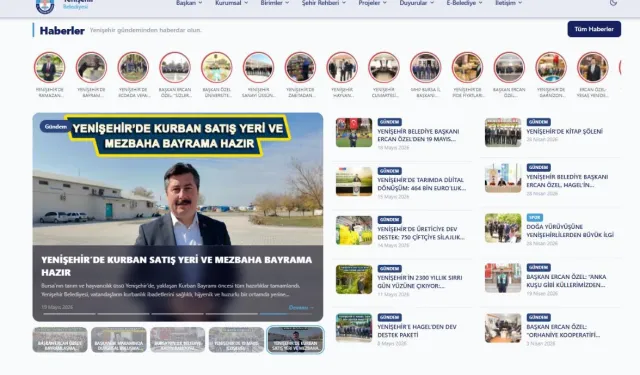Open story circle 'Yenişehir'de Zabıtadan...'
Image resolution: width=640 pixels, height=375 pixels.
[x=300, y=67]
